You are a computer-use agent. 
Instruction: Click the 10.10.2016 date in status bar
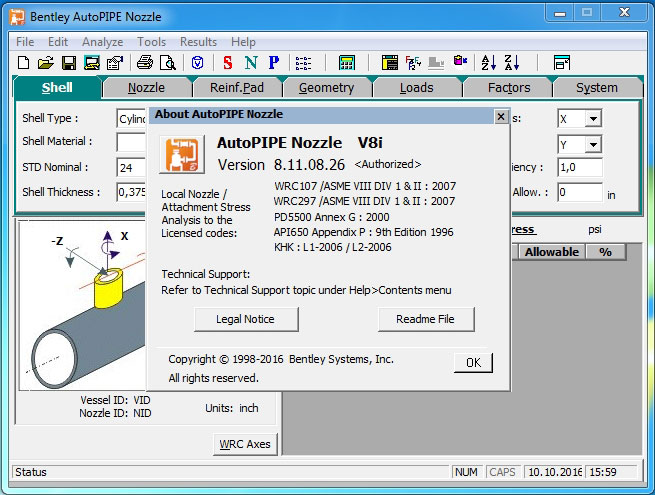(x=554, y=472)
